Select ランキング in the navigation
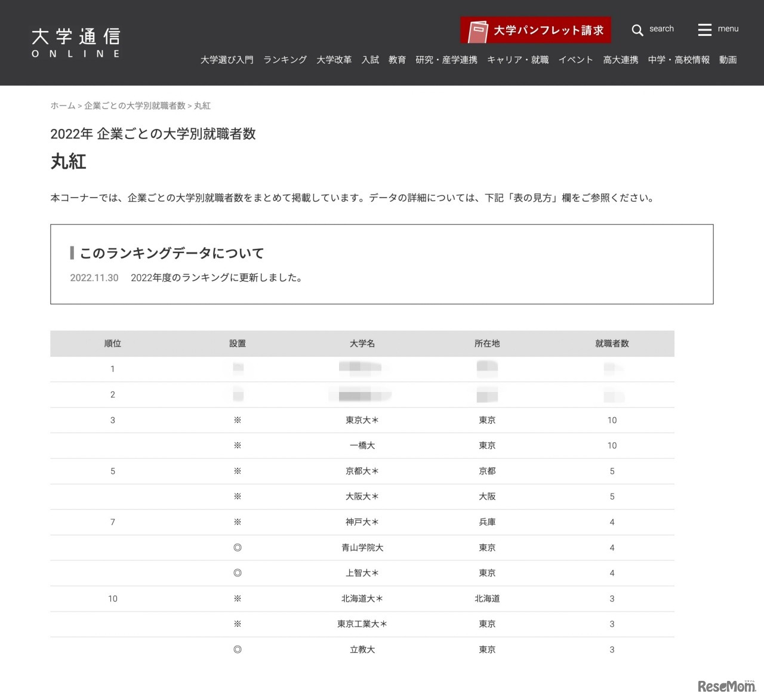764x700 pixels. click(x=285, y=60)
